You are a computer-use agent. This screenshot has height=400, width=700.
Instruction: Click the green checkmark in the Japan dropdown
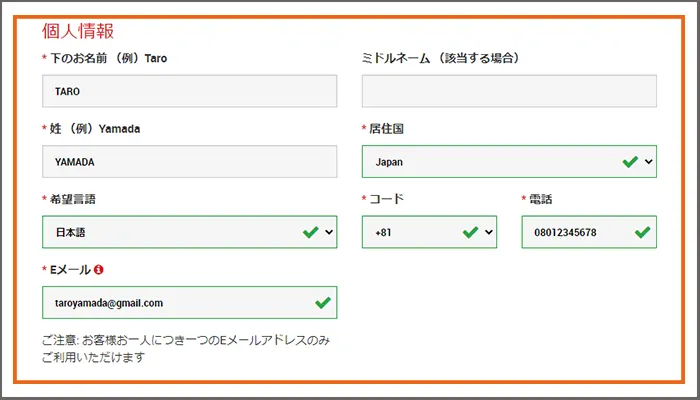click(x=630, y=162)
